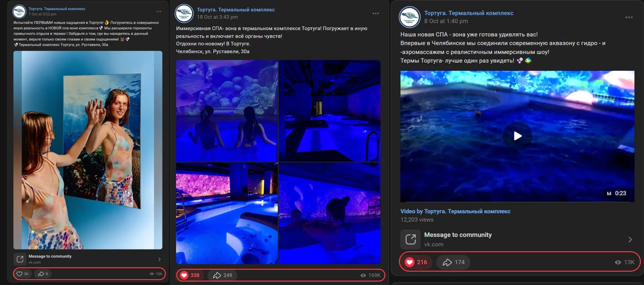Unlike the 18 Oct post with 338 likes
Viewport: 644px width, 285px height.
[x=190, y=275]
